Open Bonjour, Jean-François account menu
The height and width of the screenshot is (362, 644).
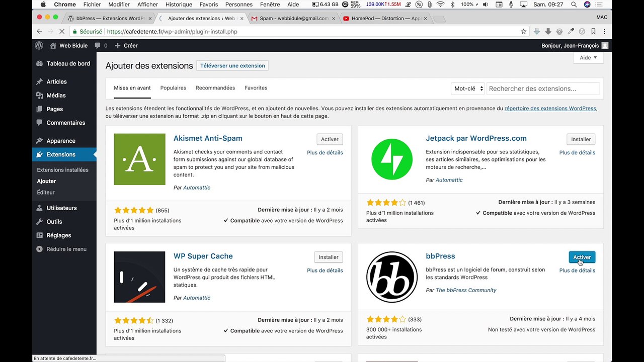[575, 45]
